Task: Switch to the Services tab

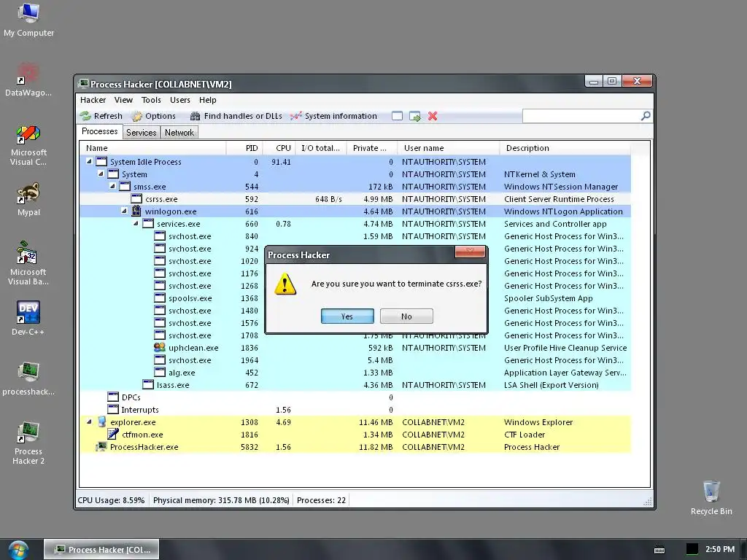Action: pyautogui.click(x=141, y=133)
